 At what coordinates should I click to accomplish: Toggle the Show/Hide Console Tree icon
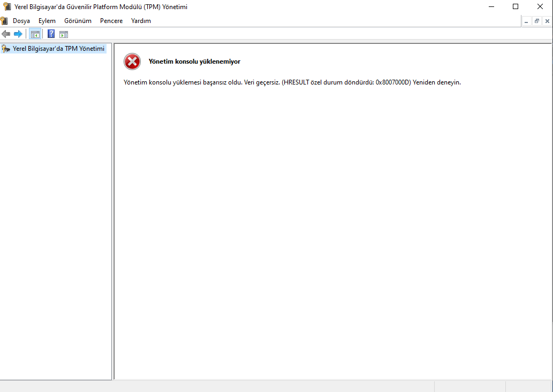click(35, 34)
